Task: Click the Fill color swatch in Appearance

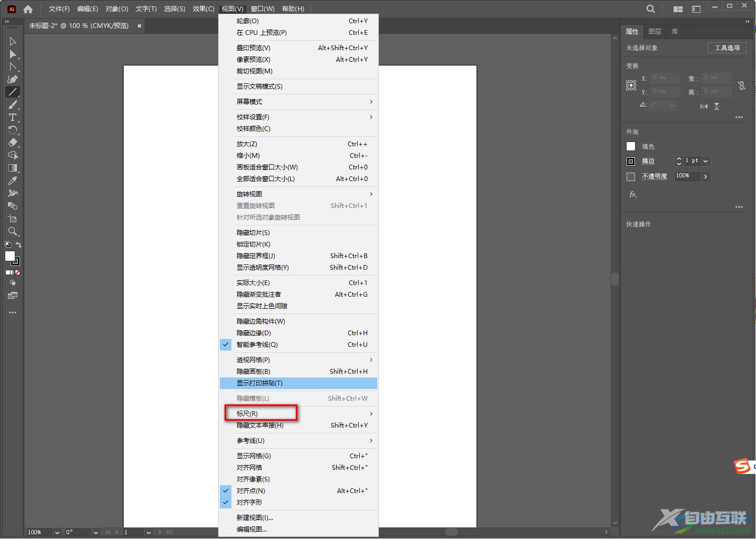Action: coord(631,146)
